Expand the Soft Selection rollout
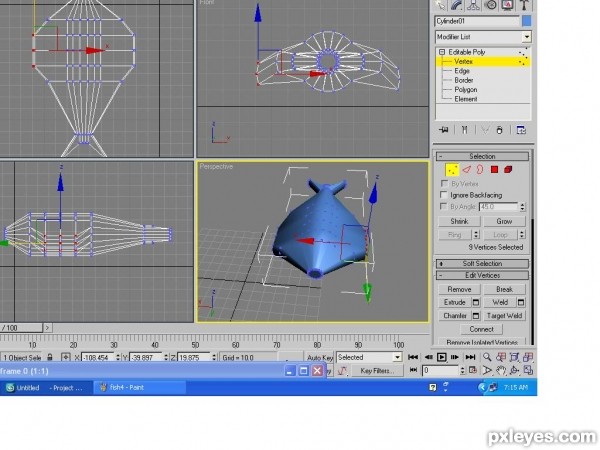600x450 pixels. 482,263
